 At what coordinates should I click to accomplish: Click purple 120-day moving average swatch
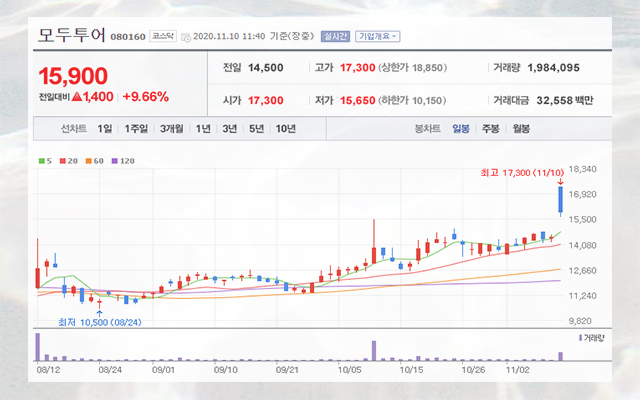[x=115, y=161]
